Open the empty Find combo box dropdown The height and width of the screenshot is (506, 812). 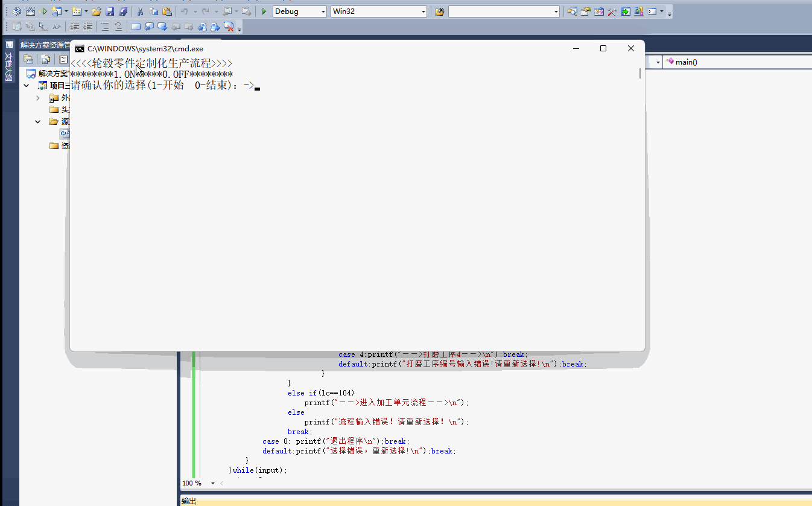click(x=556, y=11)
